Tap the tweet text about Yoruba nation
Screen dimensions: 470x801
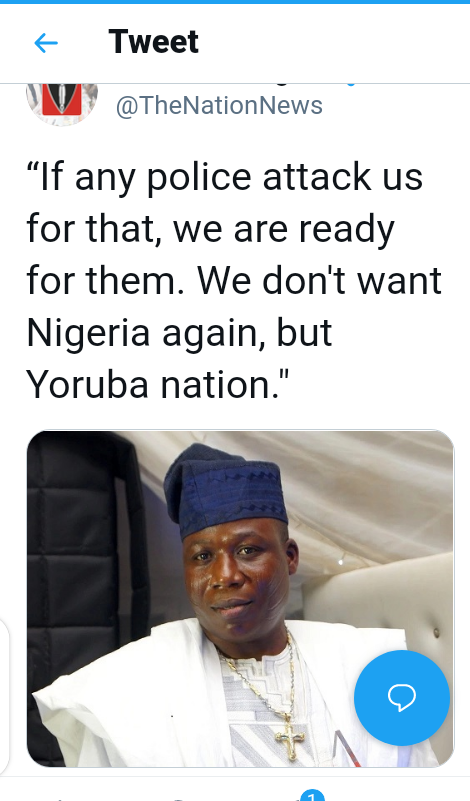coord(234,280)
